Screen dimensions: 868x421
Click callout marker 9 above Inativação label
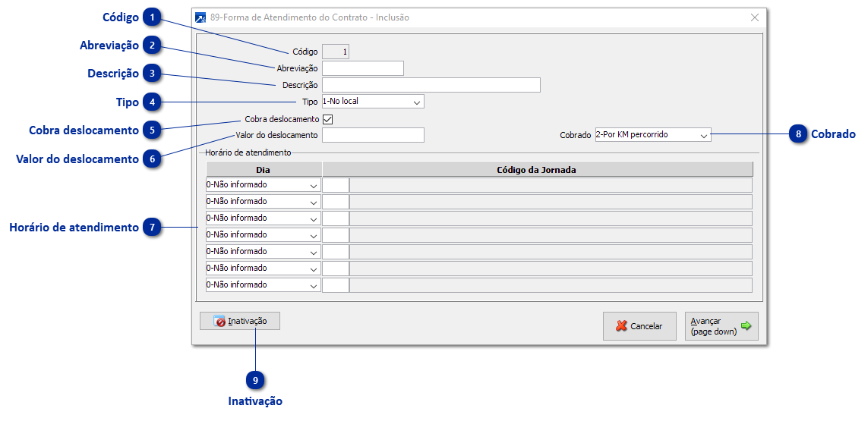[256, 381]
